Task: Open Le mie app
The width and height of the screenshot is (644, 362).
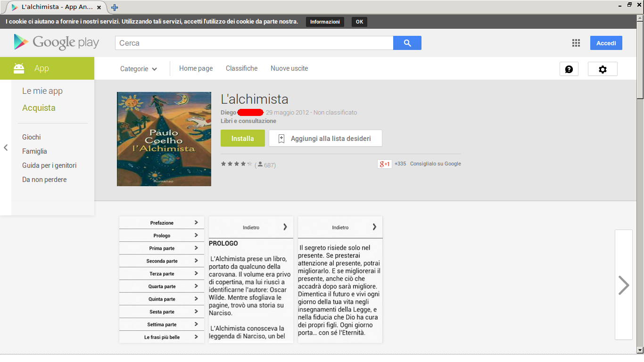Action: (x=42, y=91)
